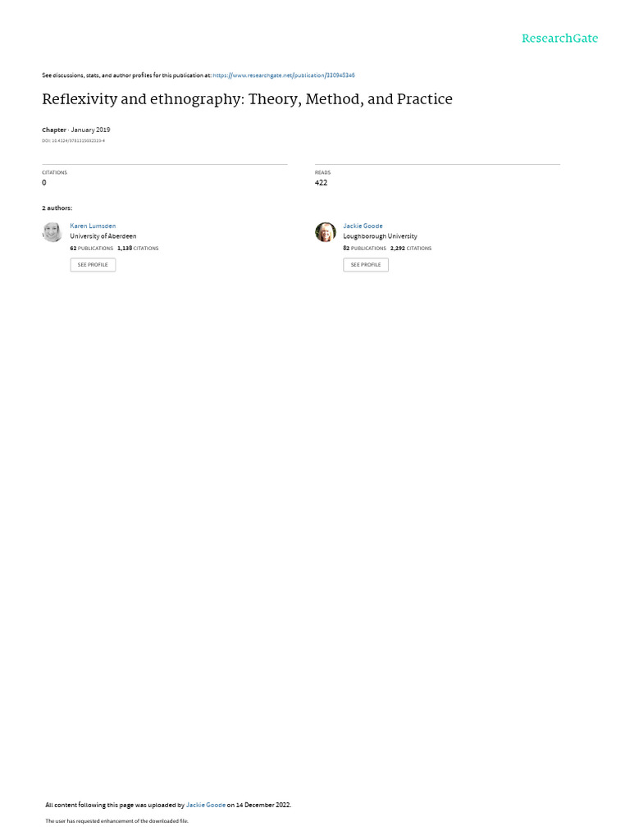630x840 pixels.
Task: Click the ResearchGate logo
Action: (559, 39)
